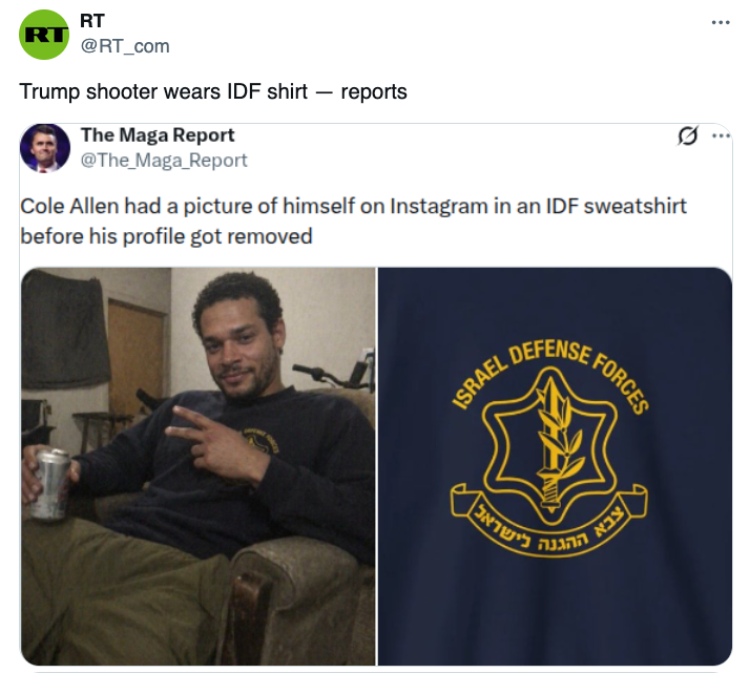Open the @The_Maga_Report handle link

click(164, 160)
